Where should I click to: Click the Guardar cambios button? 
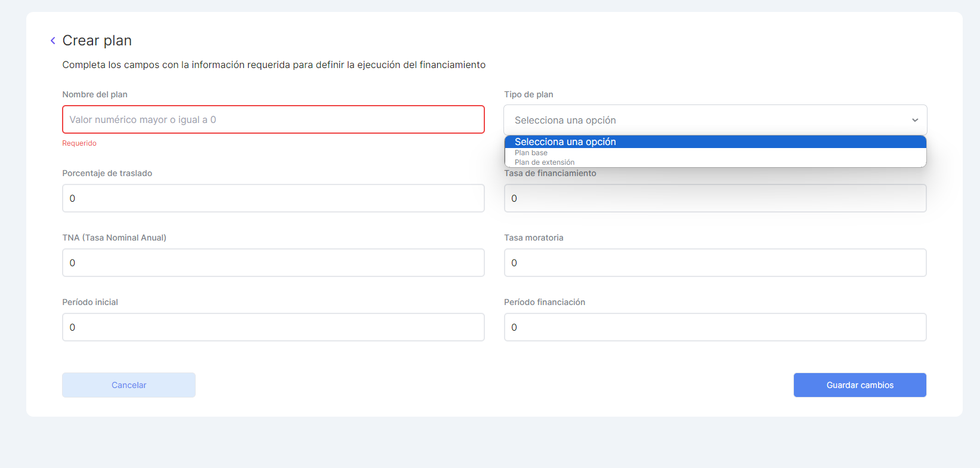(860, 385)
